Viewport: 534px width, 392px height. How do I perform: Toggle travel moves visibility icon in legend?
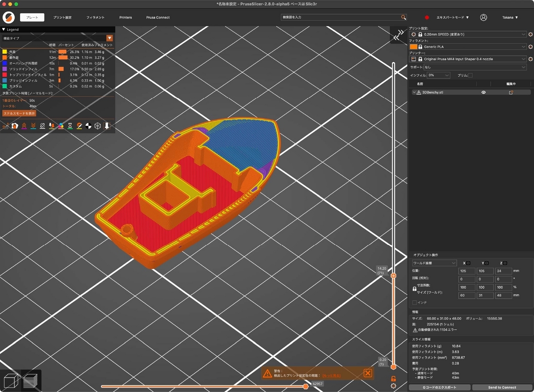tap(5, 126)
